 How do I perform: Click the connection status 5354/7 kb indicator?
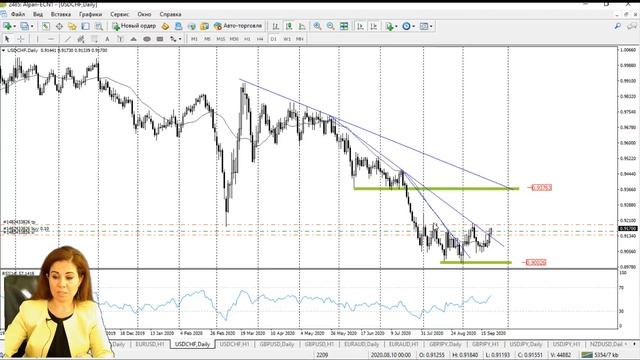coord(600,355)
